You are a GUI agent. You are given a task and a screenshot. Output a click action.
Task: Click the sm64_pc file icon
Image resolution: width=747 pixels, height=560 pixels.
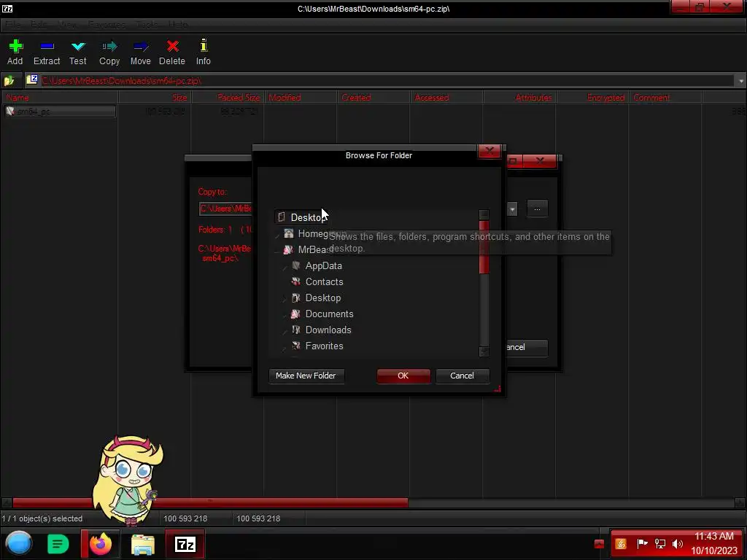[x=10, y=111]
